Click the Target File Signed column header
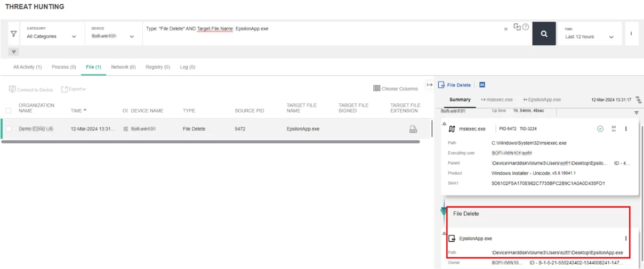The height and width of the screenshot is (269, 644). click(x=353, y=108)
